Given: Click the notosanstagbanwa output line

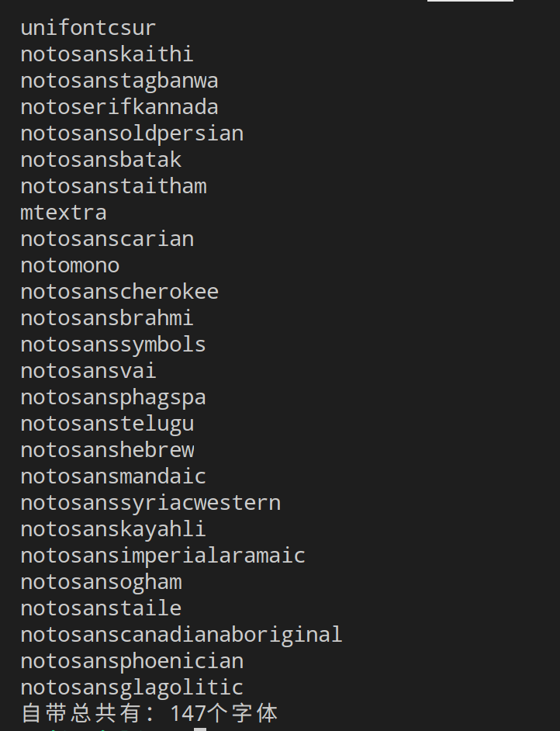Looking at the screenshot, I should tap(119, 81).
